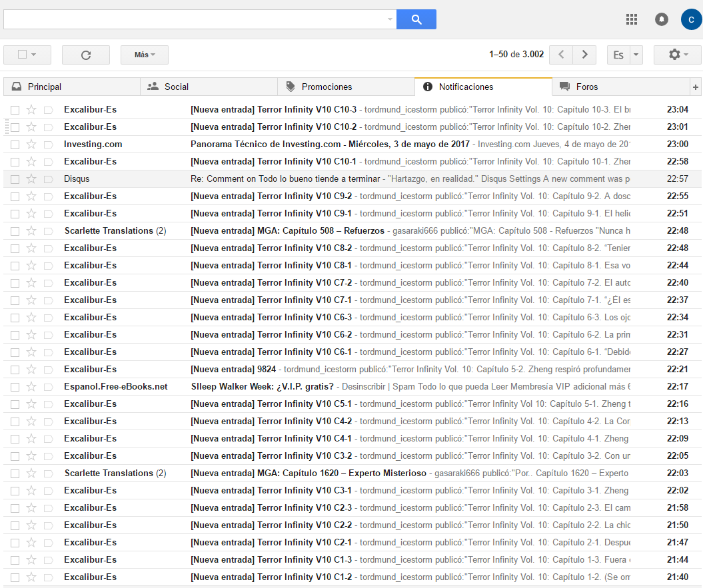Open the Google apps grid
703x588 pixels.
[632, 19]
